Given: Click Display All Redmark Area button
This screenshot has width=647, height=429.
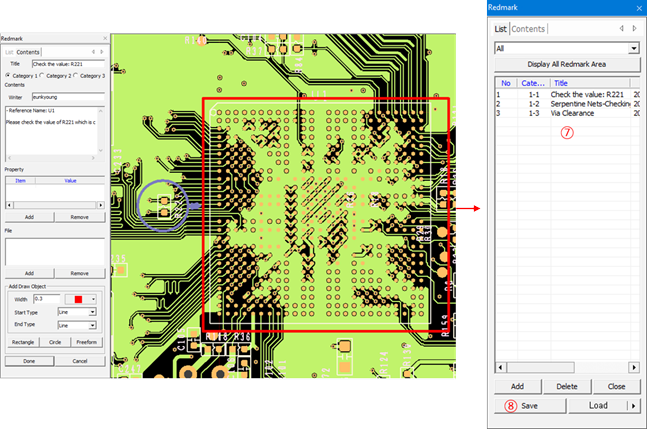Looking at the screenshot, I should [x=566, y=64].
